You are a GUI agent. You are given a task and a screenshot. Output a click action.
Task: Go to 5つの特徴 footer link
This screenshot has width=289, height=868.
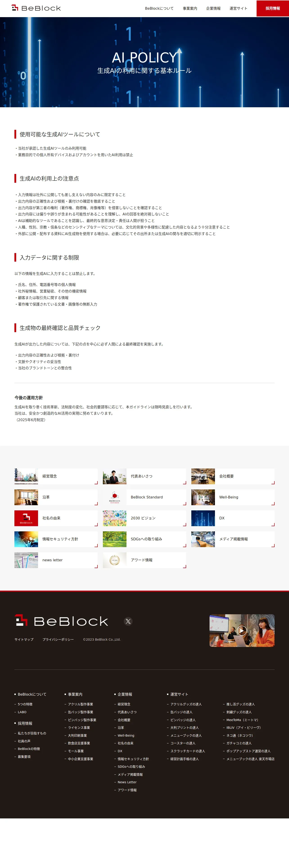[x=25, y=704]
